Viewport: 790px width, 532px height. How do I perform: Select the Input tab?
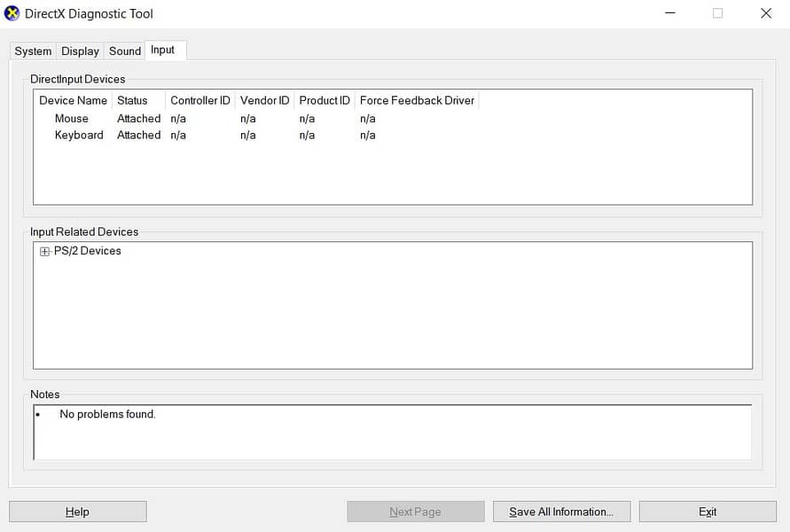[163, 51]
